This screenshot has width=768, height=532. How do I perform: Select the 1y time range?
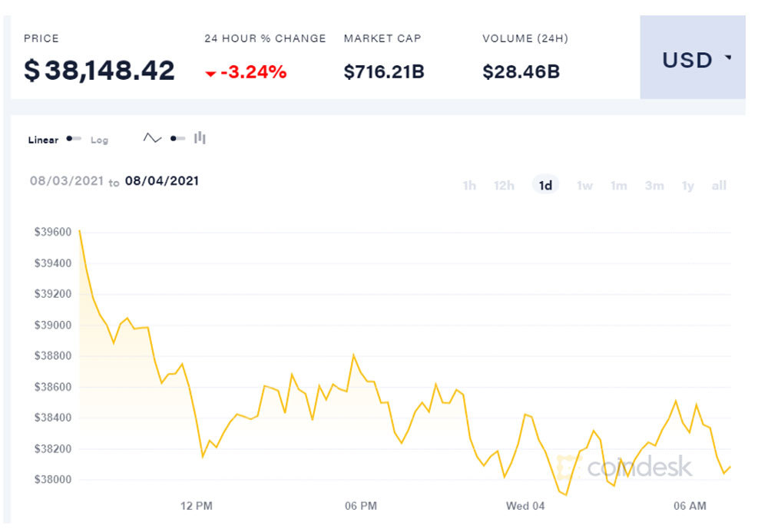[687, 186]
